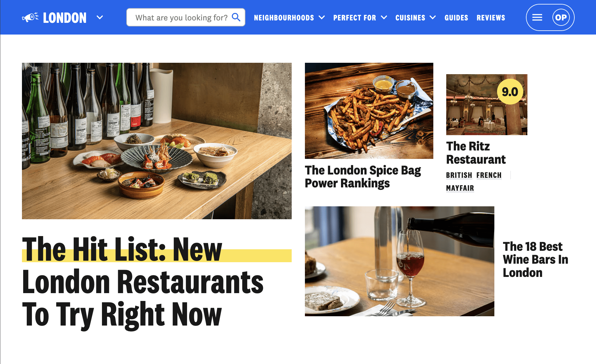Open The London Spice Bag Power Rankings
This screenshot has height=364, width=596.
[363, 177]
